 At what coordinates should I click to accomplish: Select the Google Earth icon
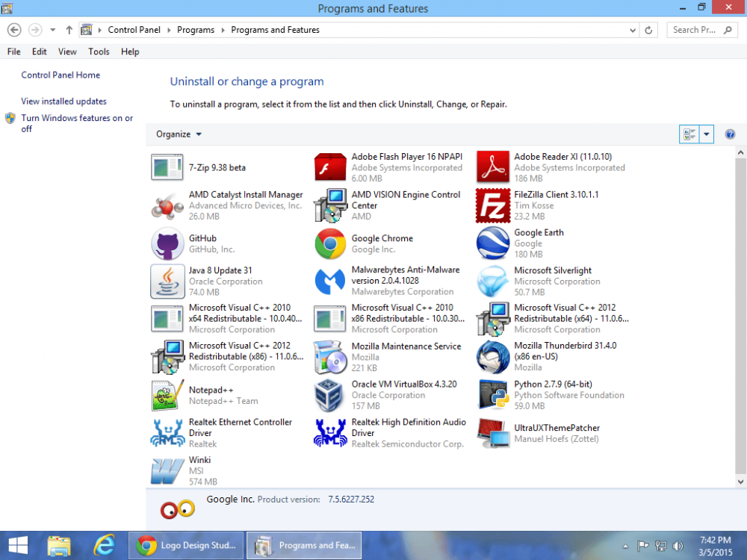click(x=492, y=243)
